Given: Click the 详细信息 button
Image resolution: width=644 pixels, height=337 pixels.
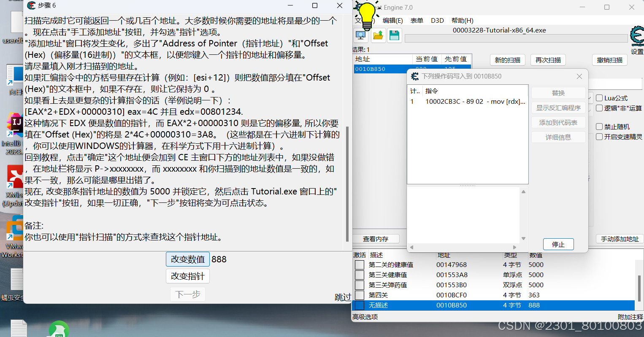Looking at the screenshot, I should click(558, 137).
